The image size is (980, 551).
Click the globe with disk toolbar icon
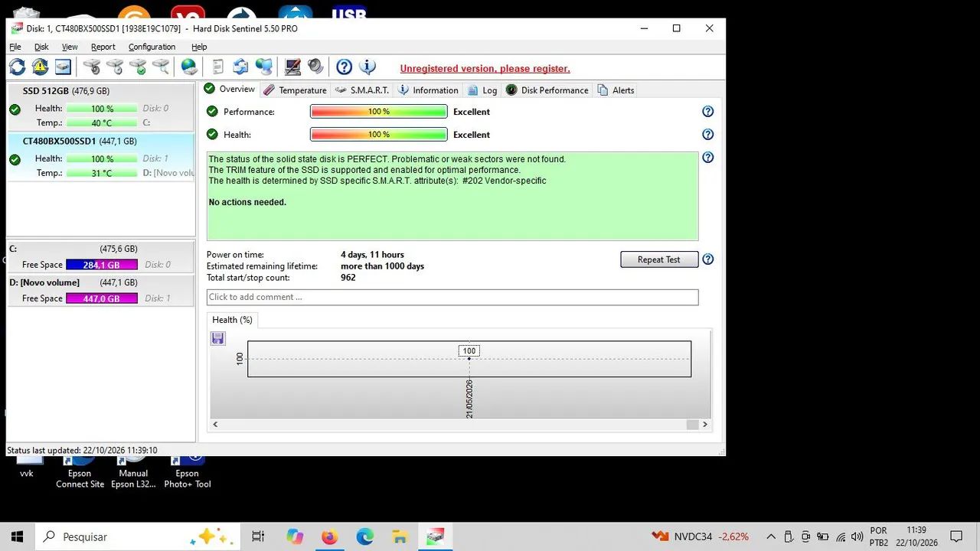coord(189,67)
